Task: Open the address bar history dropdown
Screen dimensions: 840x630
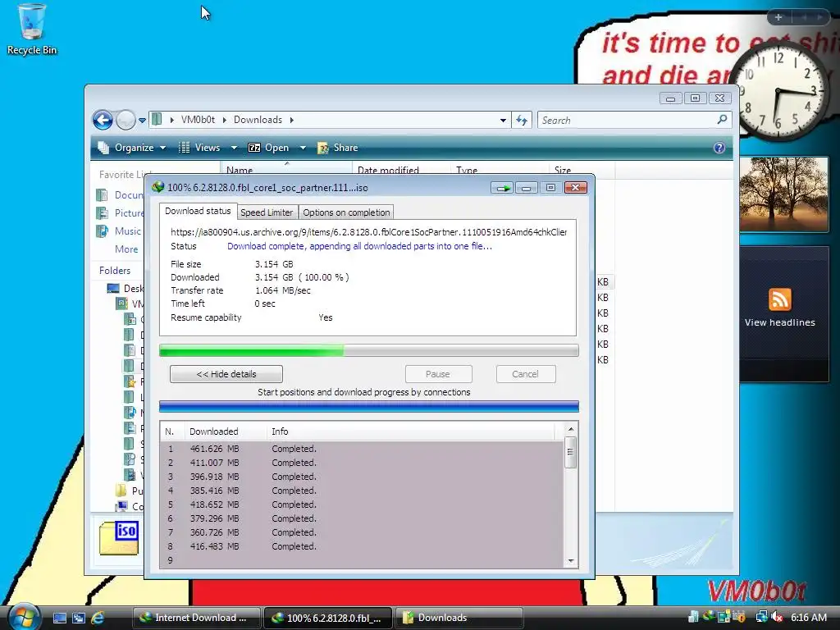Action: click(503, 121)
